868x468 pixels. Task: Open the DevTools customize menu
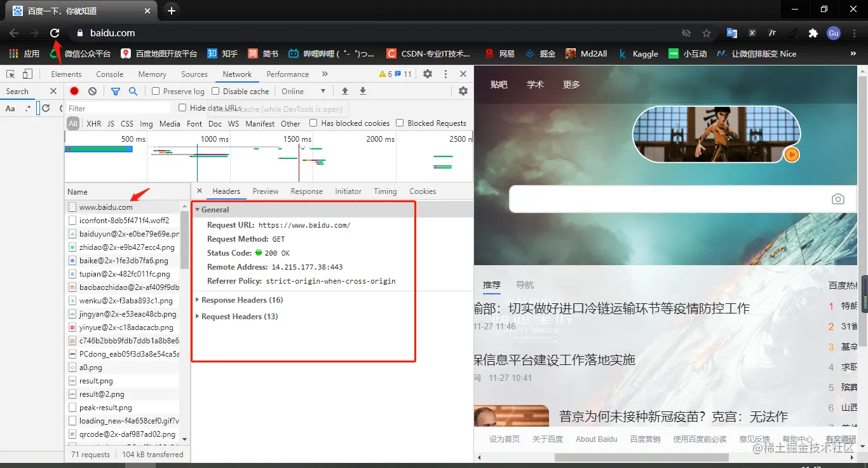tap(445, 74)
